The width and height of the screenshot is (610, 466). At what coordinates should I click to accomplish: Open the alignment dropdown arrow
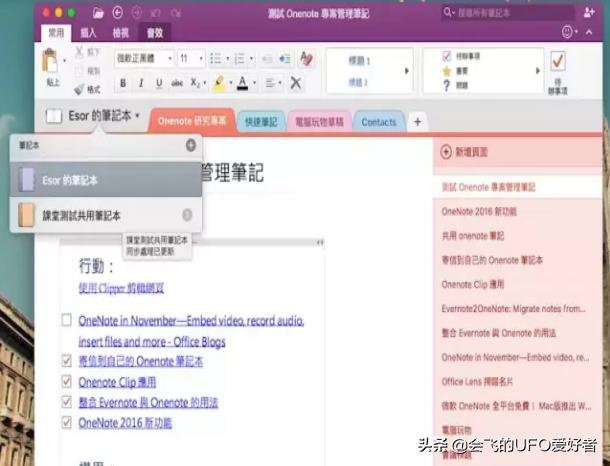(x=280, y=83)
